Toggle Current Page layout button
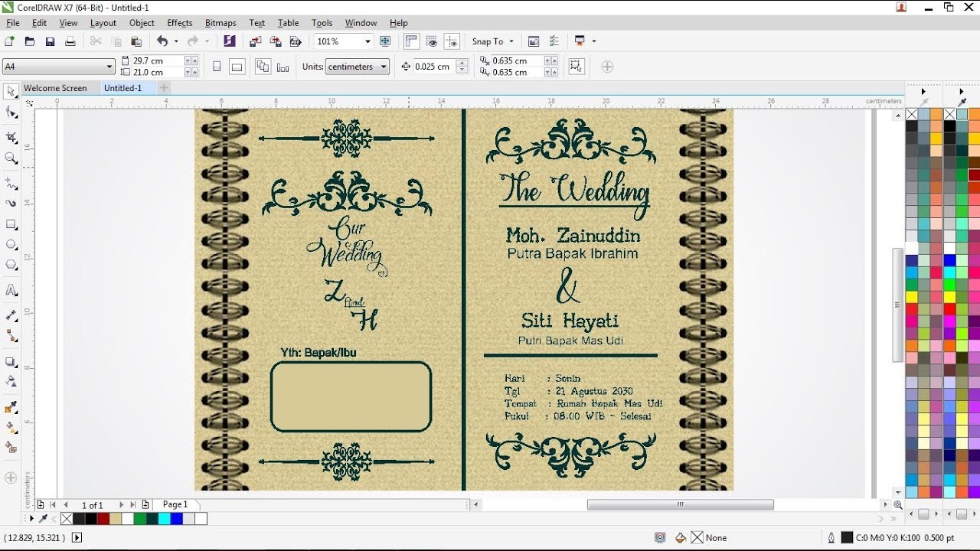 tap(283, 67)
